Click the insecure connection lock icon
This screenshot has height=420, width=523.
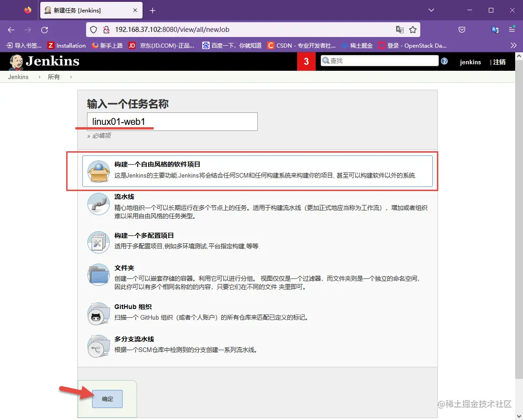[106, 30]
